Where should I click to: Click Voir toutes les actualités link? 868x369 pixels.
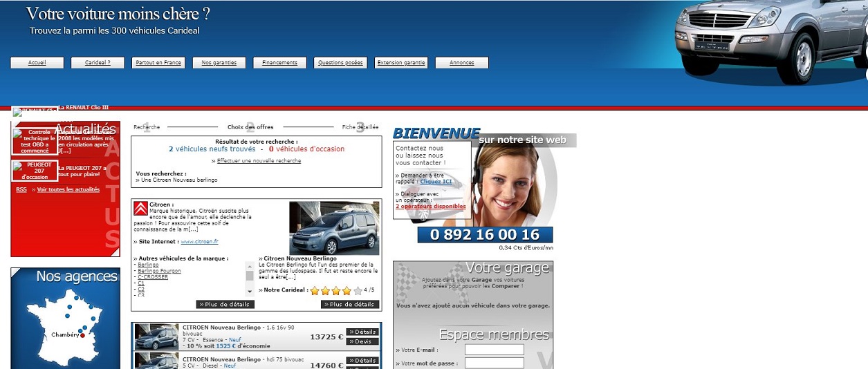pyautogui.click(x=68, y=189)
